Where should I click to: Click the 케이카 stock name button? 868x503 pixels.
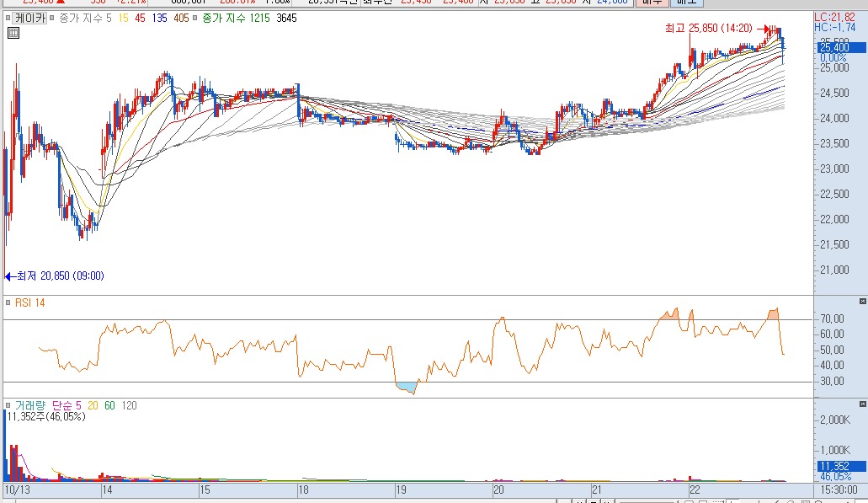point(30,18)
